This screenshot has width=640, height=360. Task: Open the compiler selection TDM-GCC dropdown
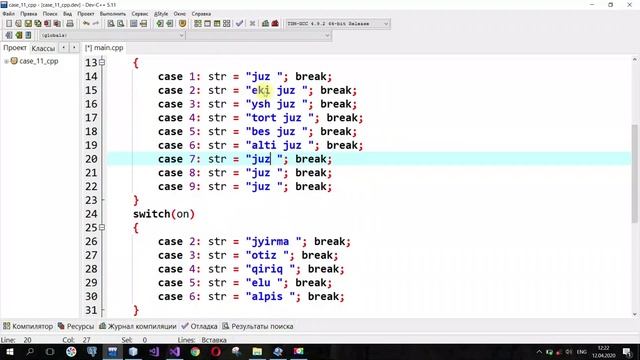coord(338,24)
